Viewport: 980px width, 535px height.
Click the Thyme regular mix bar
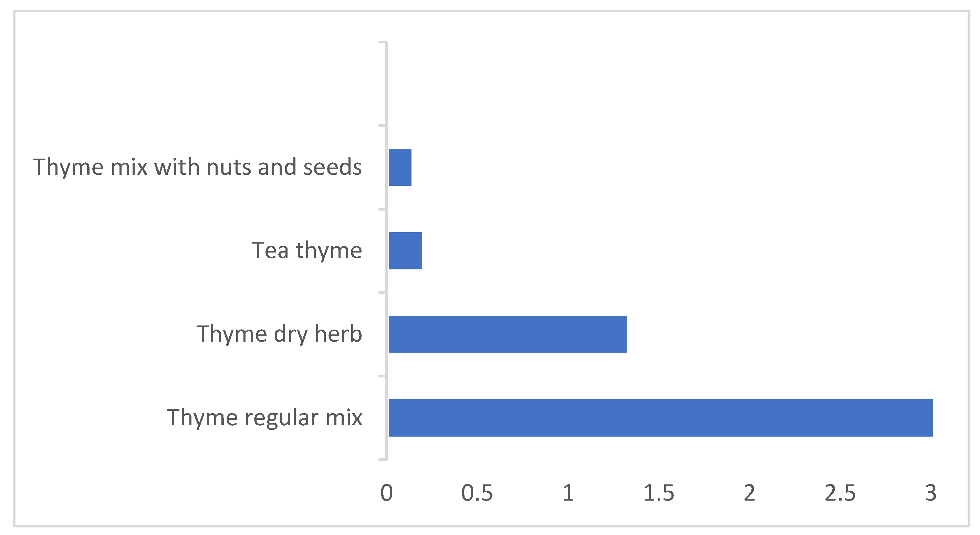pyautogui.click(x=660, y=417)
